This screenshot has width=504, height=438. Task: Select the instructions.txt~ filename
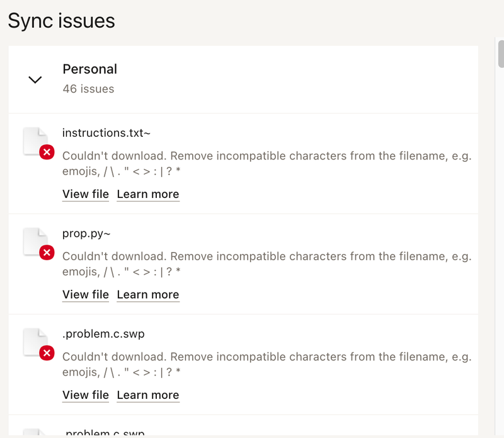coord(106,133)
